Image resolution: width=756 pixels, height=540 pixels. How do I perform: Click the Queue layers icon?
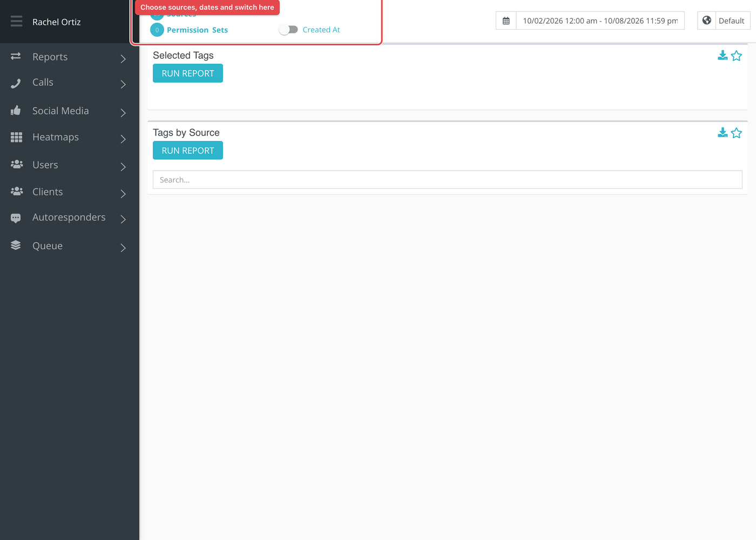(16, 245)
